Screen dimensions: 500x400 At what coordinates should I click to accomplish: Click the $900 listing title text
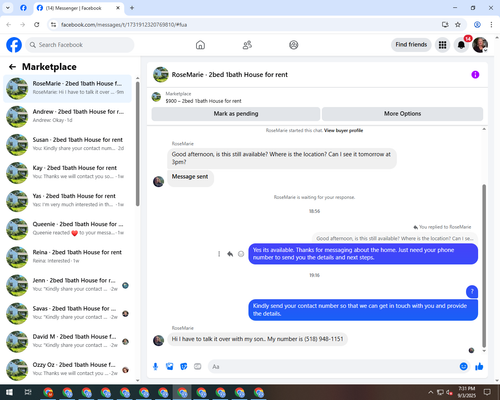(x=203, y=101)
